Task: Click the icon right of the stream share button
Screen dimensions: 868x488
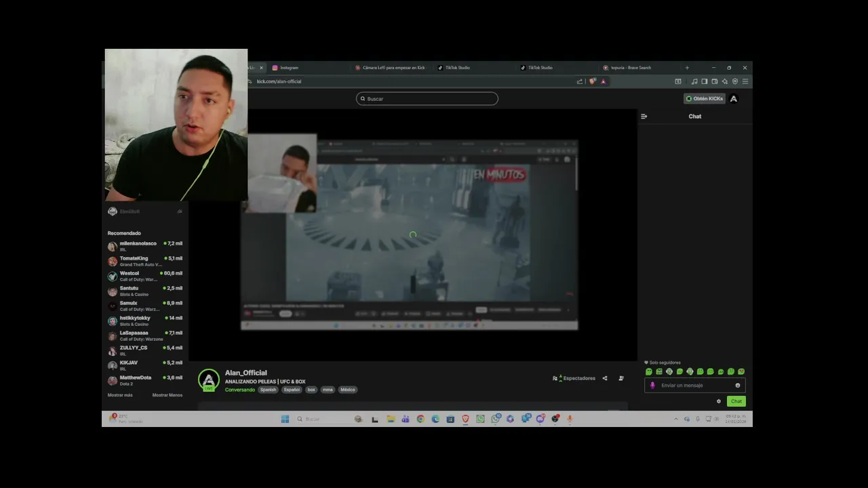Action: tap(621, 378)
